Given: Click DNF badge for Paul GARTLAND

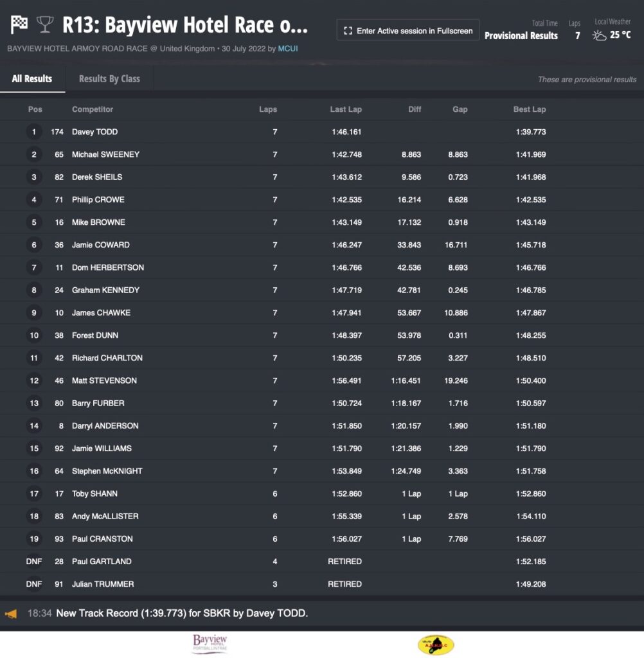Looking at the screenshot, I should tap(34, 562).
